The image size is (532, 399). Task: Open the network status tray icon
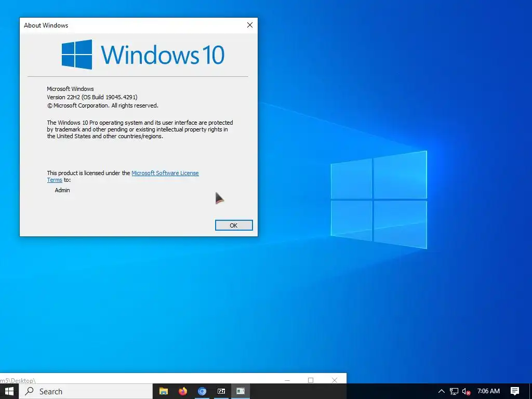[454, 391]
